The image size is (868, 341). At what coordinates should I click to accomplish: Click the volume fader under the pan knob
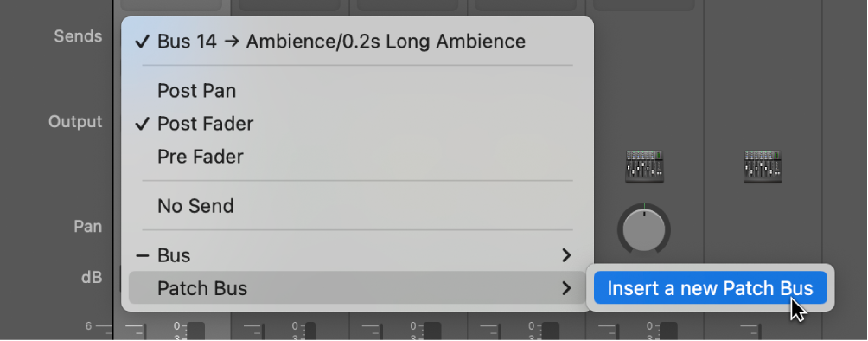(x=668, y=331)
